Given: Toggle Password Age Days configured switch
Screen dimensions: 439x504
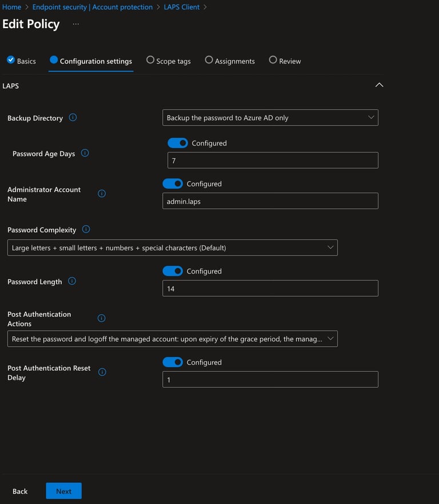Looking at the screenshot, I should coord(178,143).
